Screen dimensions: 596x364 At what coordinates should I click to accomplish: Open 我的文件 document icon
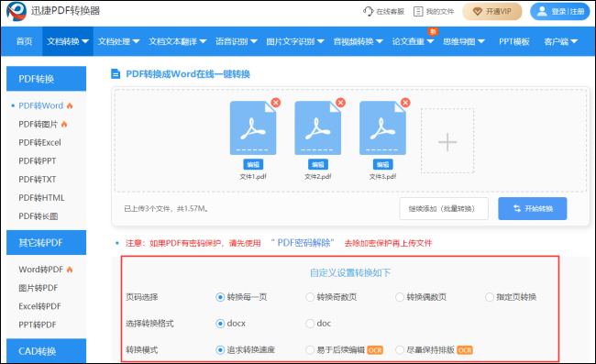tap(418, 11)
